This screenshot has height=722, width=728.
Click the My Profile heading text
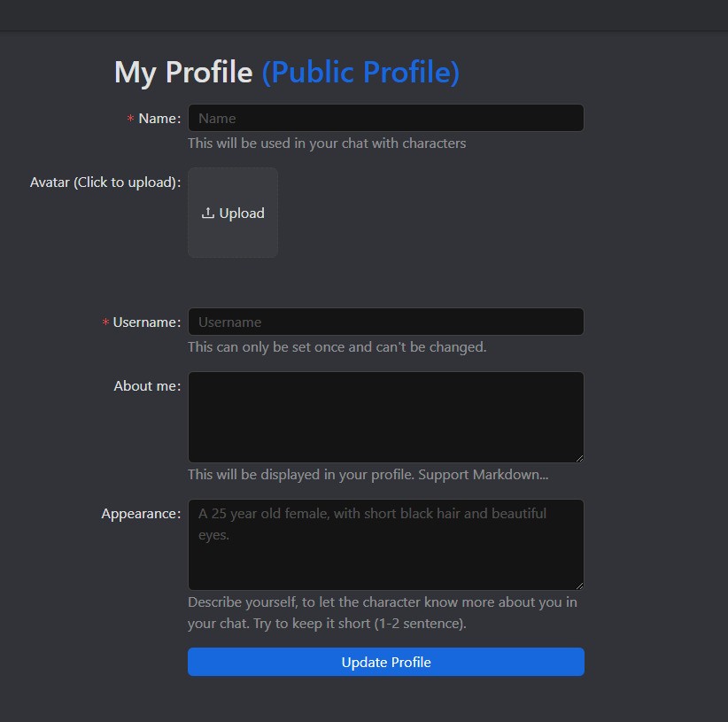[x=183, y=72]
